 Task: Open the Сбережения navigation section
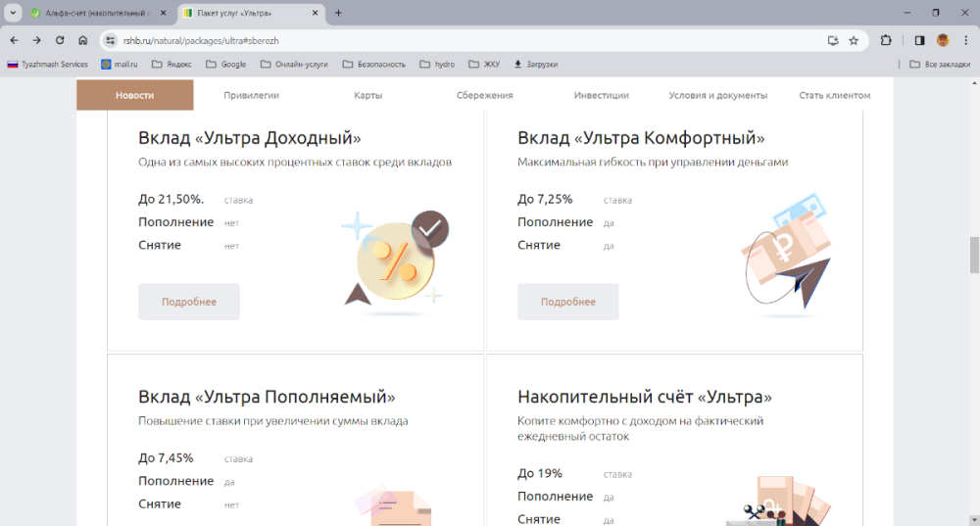[484, 96]
